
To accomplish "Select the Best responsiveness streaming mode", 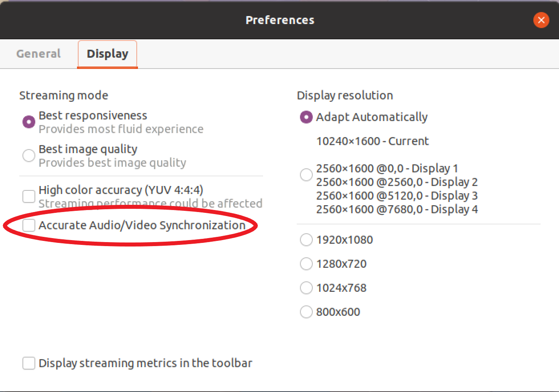I will point(28,121).
